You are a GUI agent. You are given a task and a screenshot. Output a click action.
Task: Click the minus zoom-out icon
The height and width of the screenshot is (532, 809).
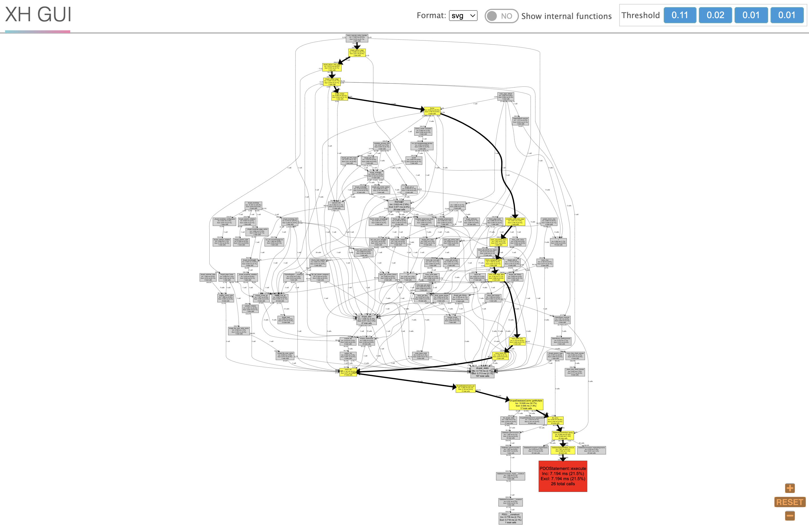(x=790, y=516)
